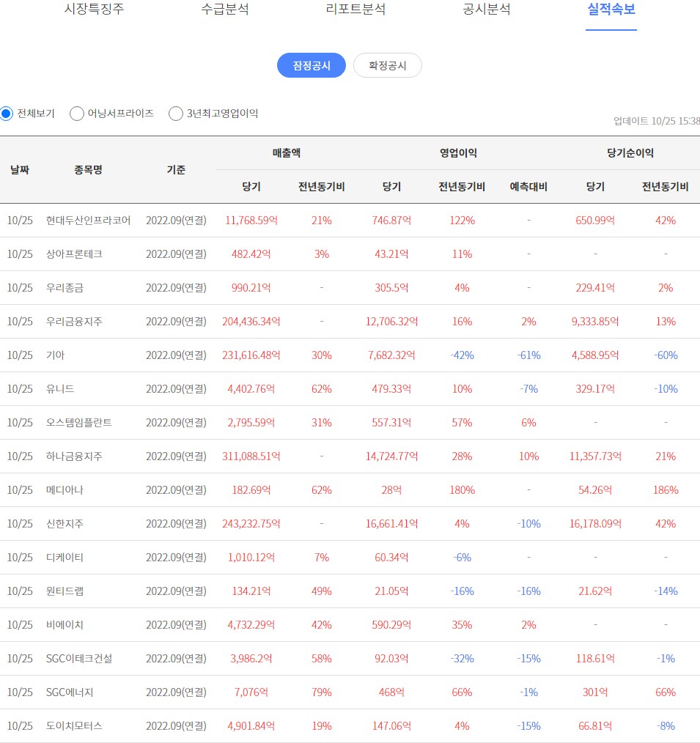Choose the 어닝서프라이즈 radio option

77,114
